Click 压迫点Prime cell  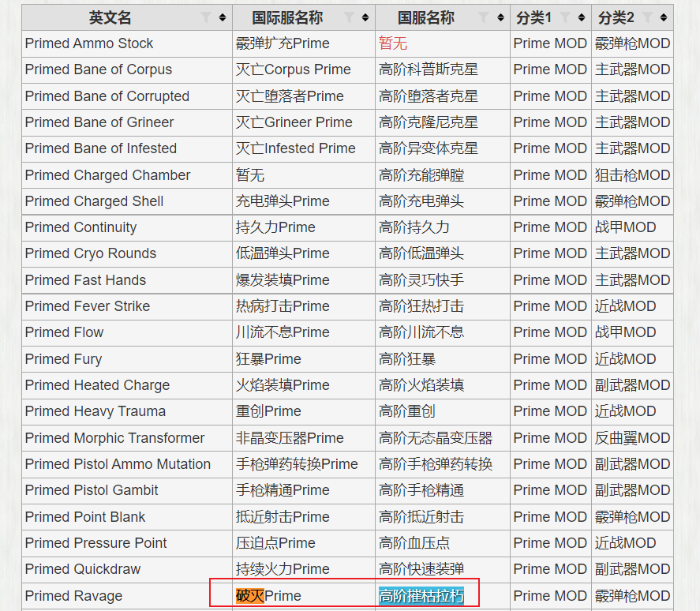coord(304,543)
